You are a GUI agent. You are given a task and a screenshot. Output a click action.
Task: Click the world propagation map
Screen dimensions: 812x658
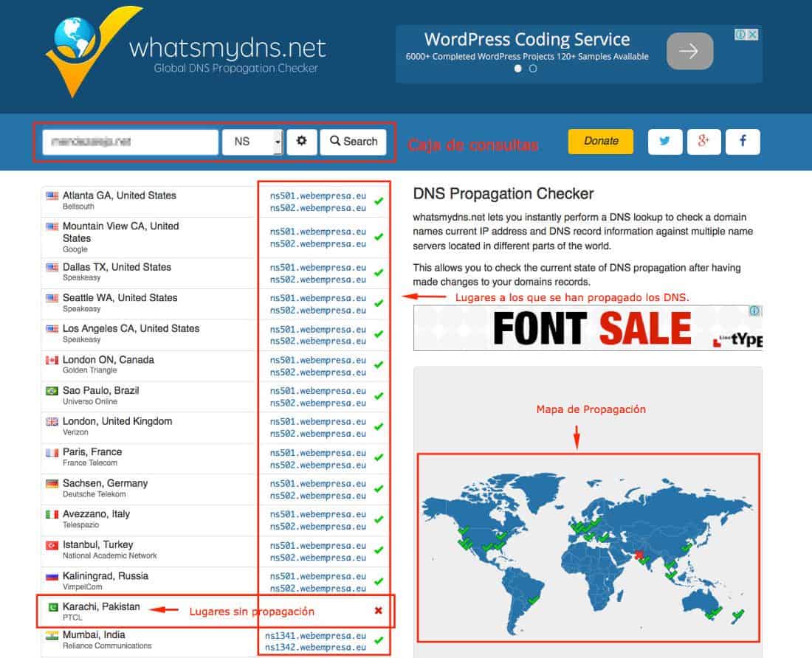click(588, 548)
